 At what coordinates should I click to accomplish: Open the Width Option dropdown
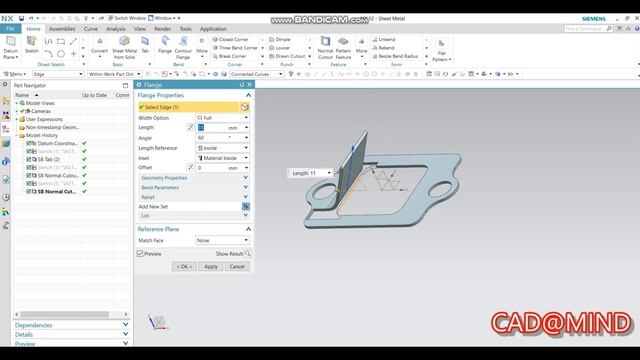222,118
